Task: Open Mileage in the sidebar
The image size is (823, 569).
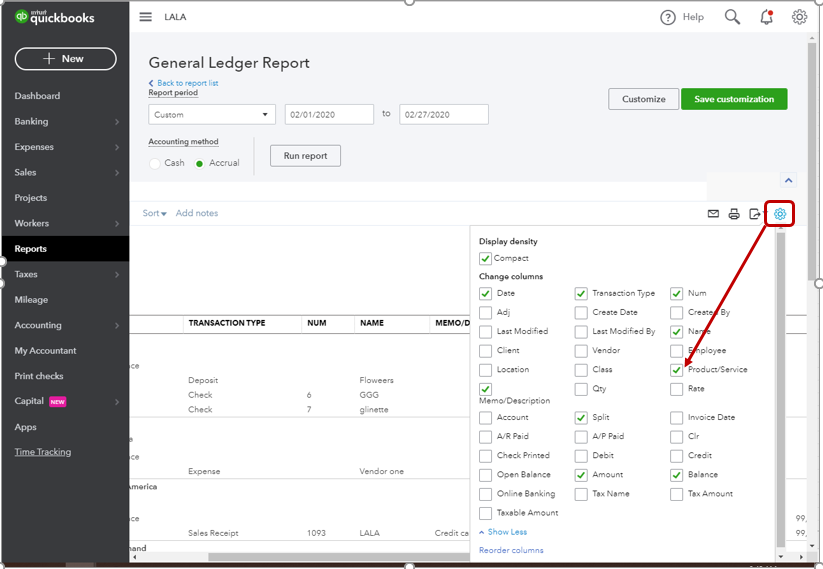Action: coord(31,300)
